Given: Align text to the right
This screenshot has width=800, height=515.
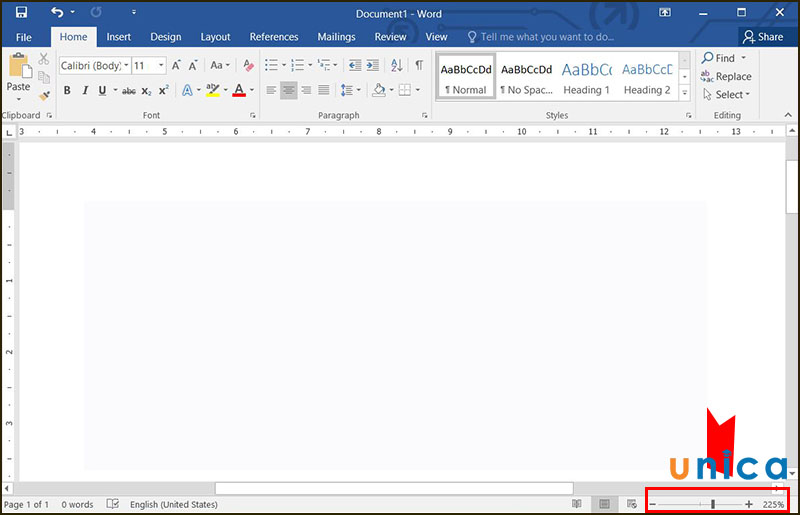Looking at the screenshot, I should coord(306,90).
